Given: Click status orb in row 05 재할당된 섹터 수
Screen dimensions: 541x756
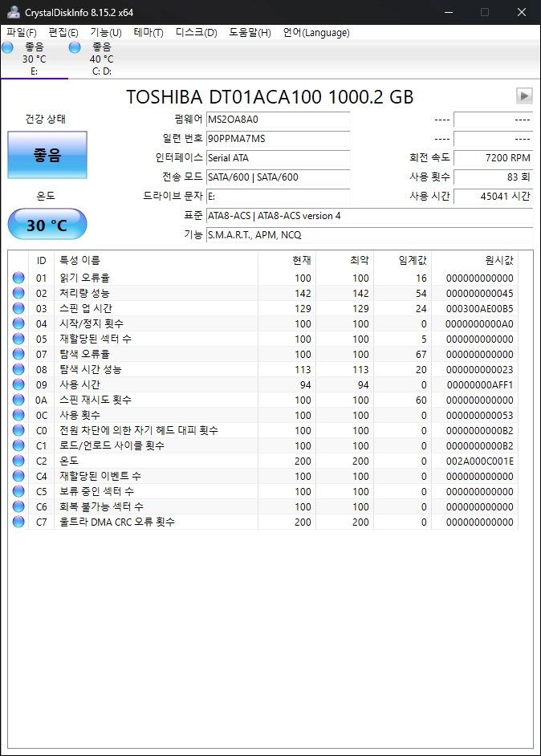Looking at the screenshot, I should (18, 339).
